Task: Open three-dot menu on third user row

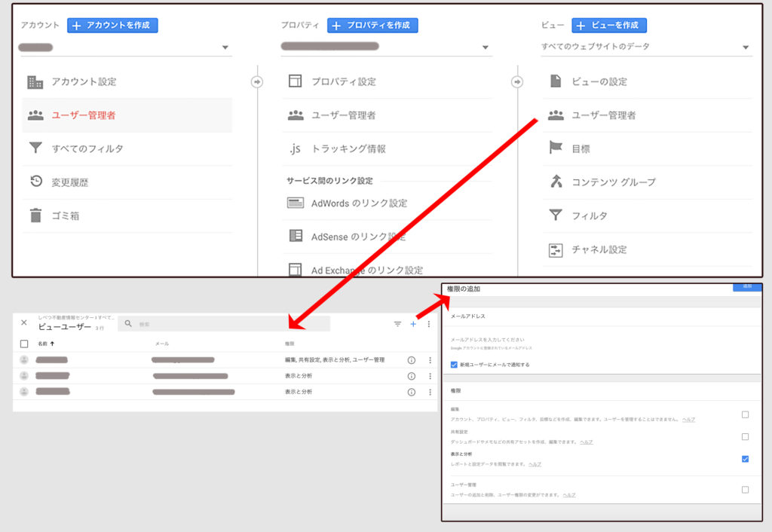Action: [x=428, y=392]
